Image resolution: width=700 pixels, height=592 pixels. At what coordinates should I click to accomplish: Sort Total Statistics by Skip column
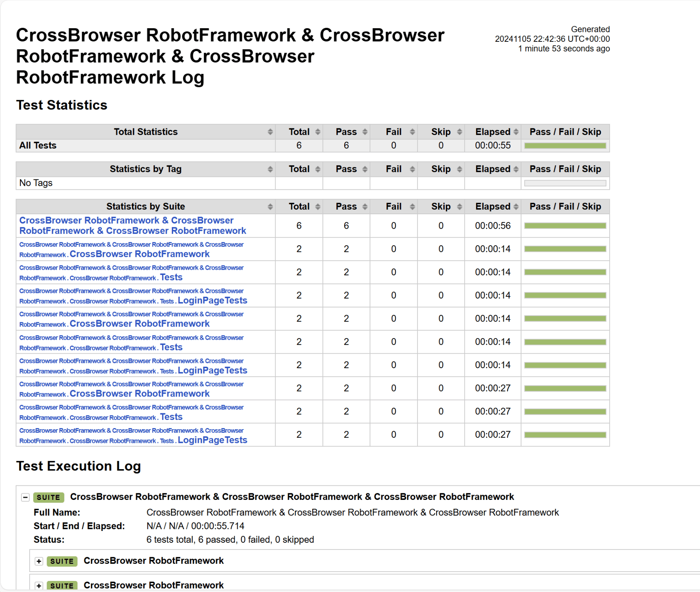pos(459,132)
